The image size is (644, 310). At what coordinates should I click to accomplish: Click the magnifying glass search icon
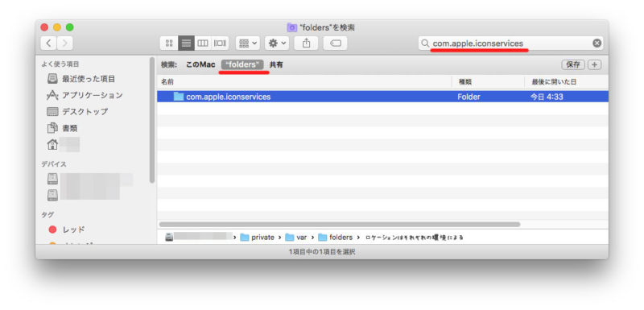click(x=426, y=43)
